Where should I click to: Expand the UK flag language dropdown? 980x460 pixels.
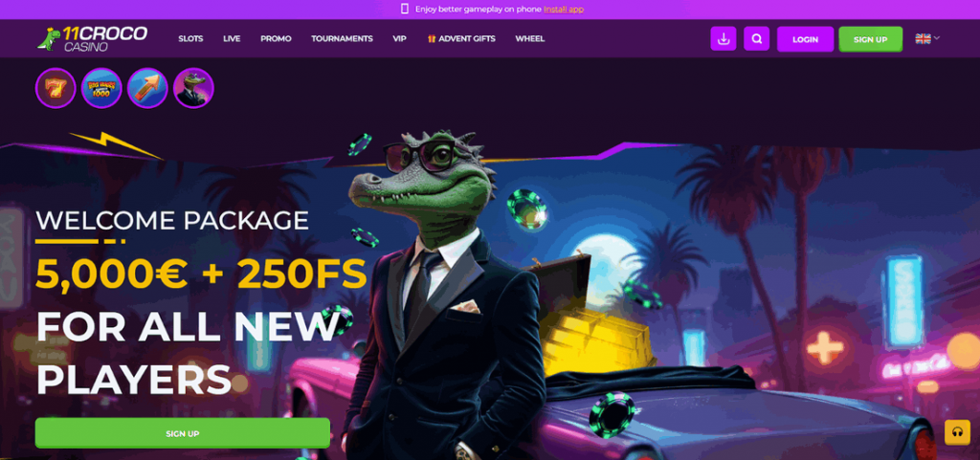pyautogui.click(x=927, y=38)
